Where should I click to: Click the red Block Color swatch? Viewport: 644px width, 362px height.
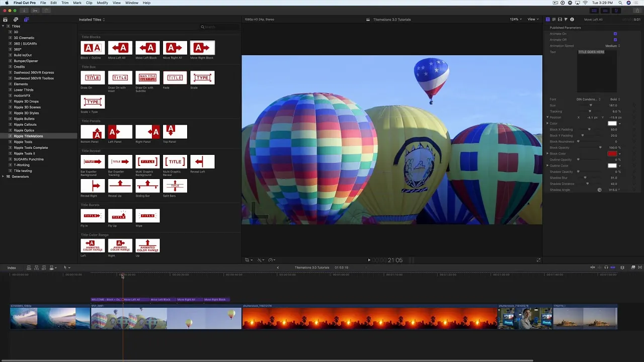(612, 153)
